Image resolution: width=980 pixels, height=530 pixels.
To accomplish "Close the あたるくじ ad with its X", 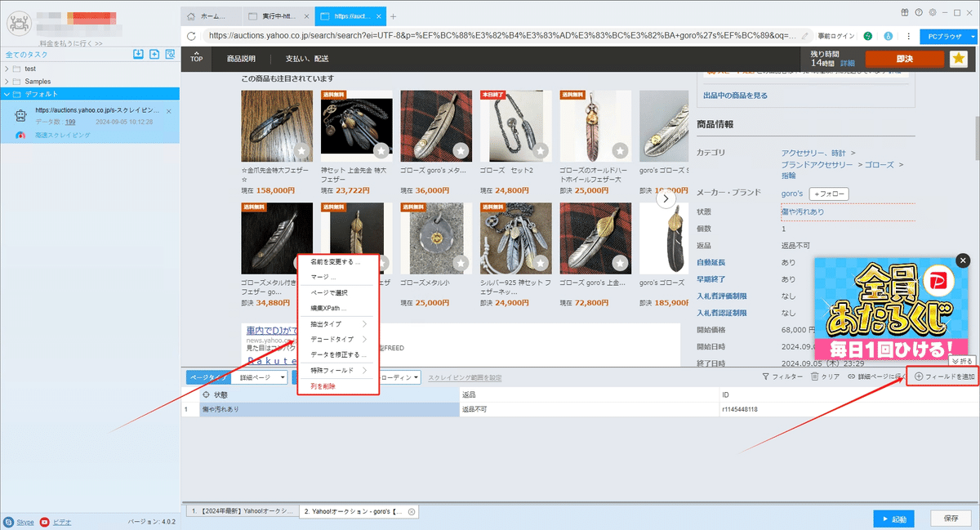I will coord(963,261).
